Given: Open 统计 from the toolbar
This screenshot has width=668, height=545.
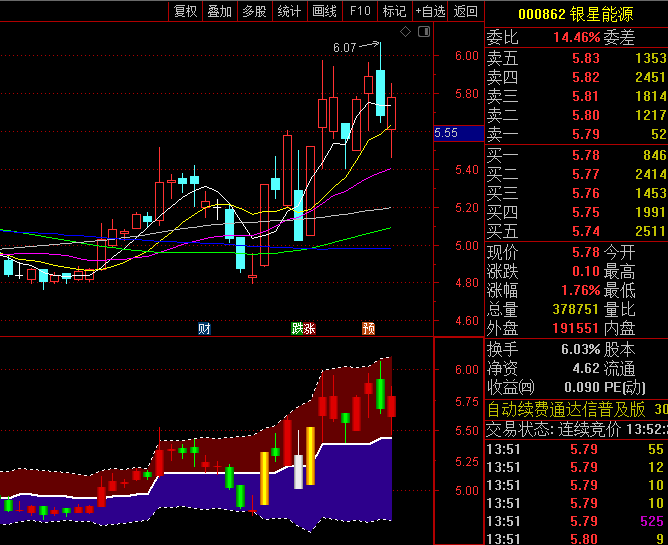Looking at the screenshot, I should point(290,11).
